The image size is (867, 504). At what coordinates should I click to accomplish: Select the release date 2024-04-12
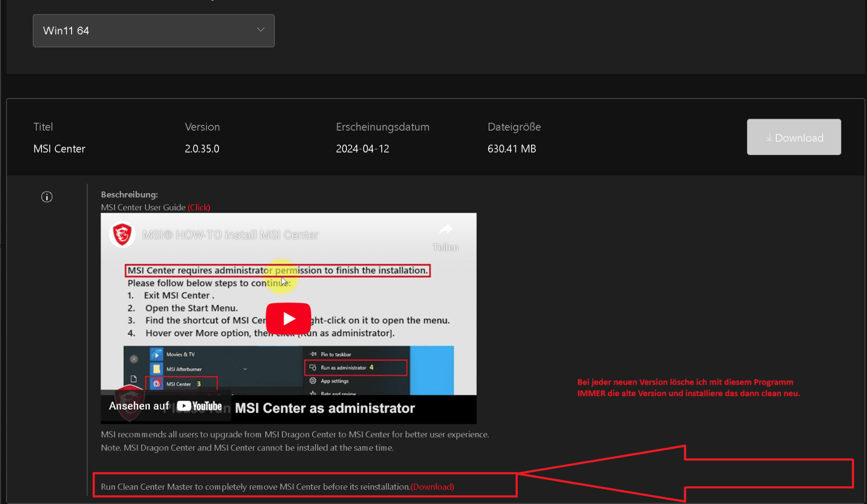(x=363, y=149)
